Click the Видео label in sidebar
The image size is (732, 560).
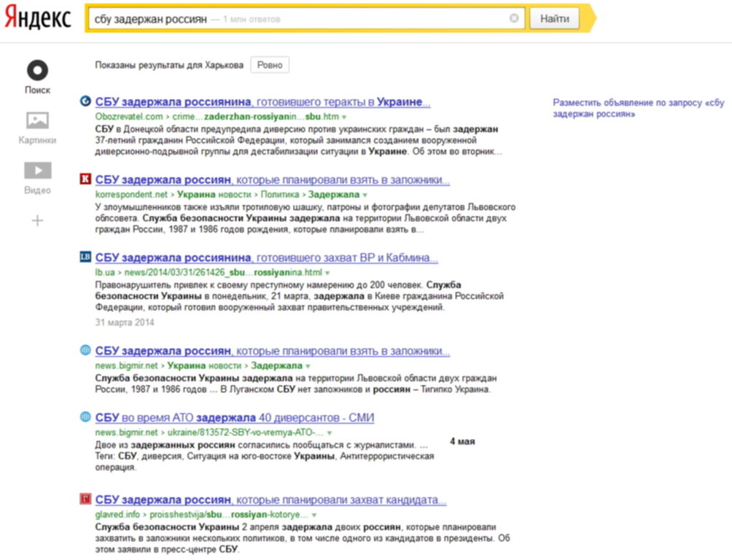(x=37, y=190)
